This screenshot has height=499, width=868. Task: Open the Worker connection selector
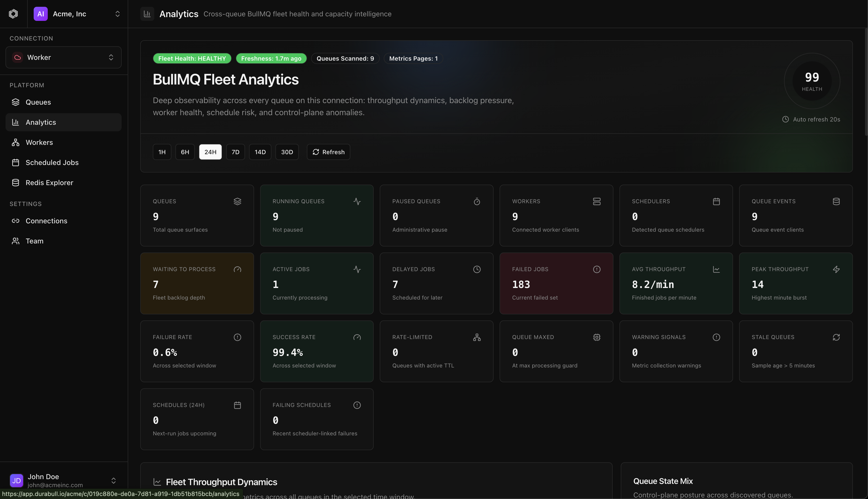point(63,57)
